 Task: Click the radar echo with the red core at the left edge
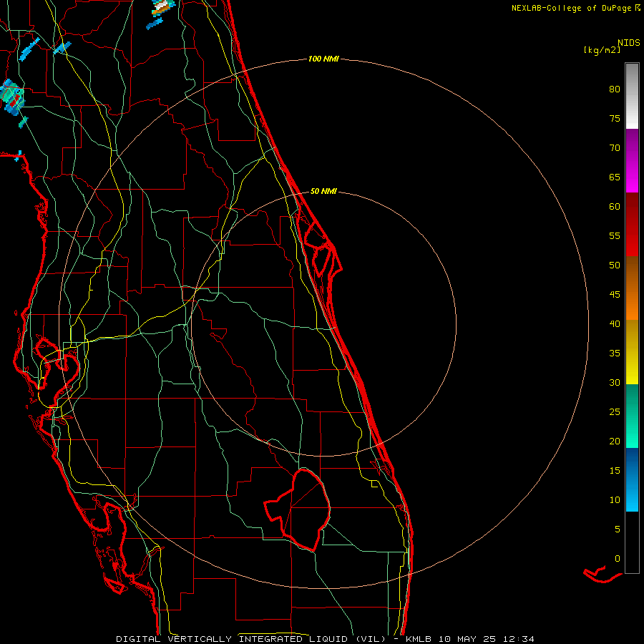(x=12, y=98)
